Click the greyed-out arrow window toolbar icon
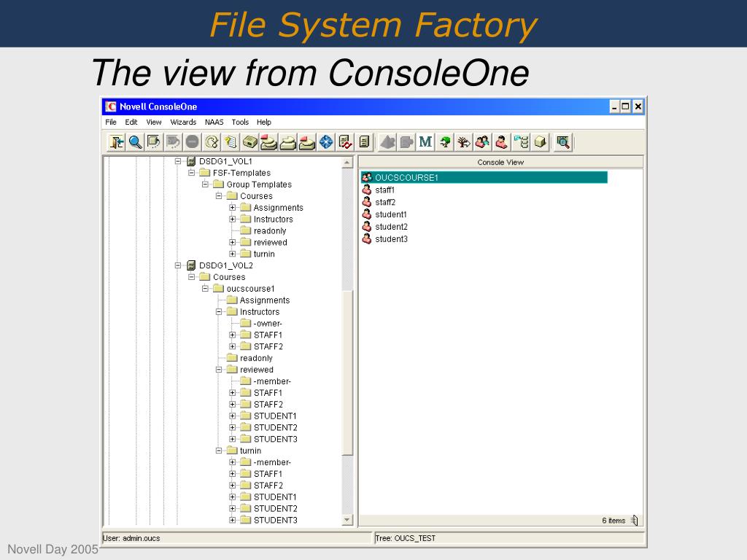The image size is (747, 560). (174, 142)
